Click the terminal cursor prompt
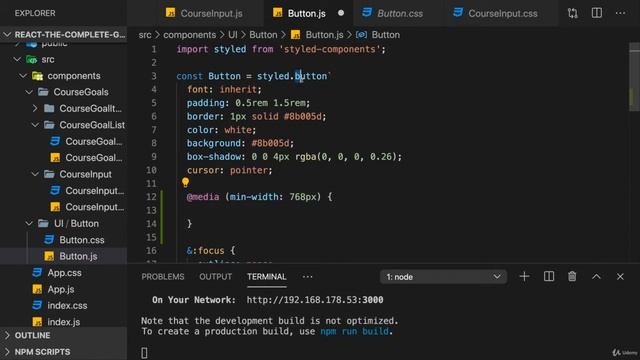This screenshot has height=360, width=640. click(144, 353)
